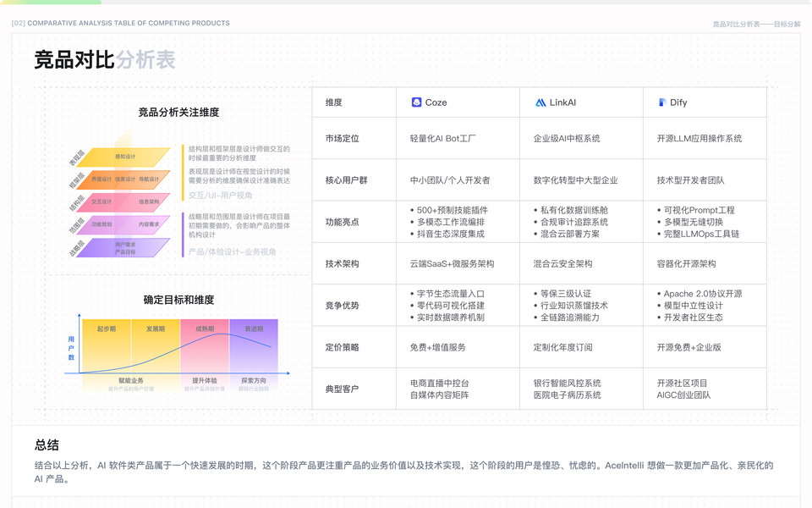Click the 典型客户 row label
The image size is (812, 508).
343,389
